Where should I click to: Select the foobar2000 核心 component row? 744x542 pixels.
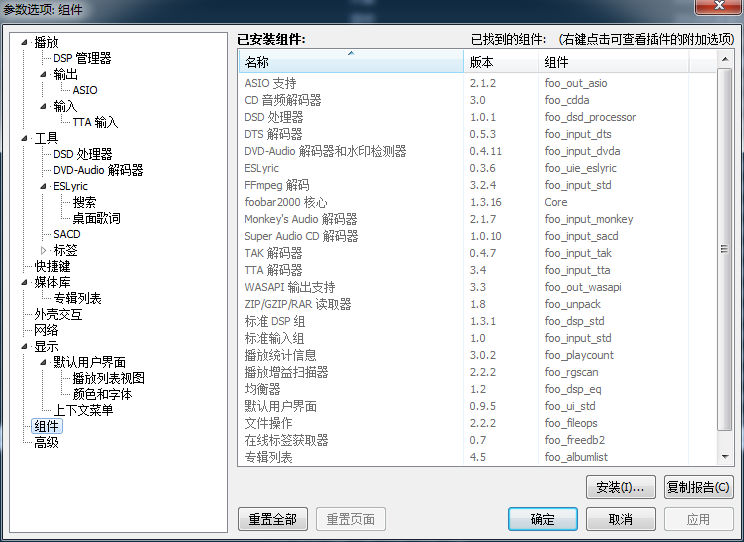[x=288, y=202]
